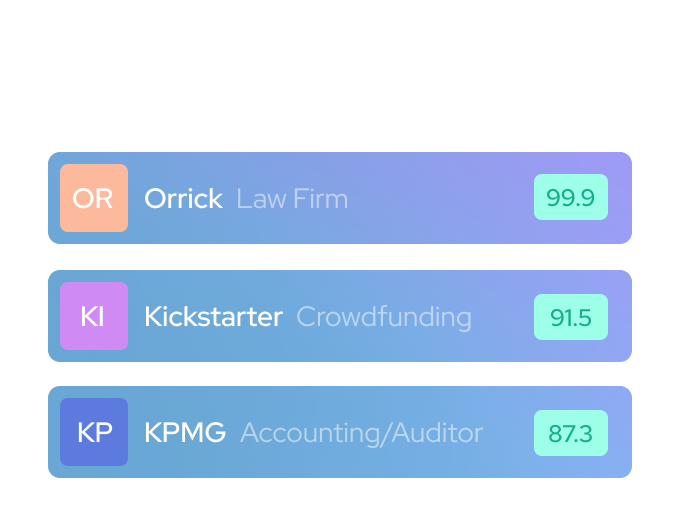Click the Crowdfunding category label
680x522 pixels.
384,317
